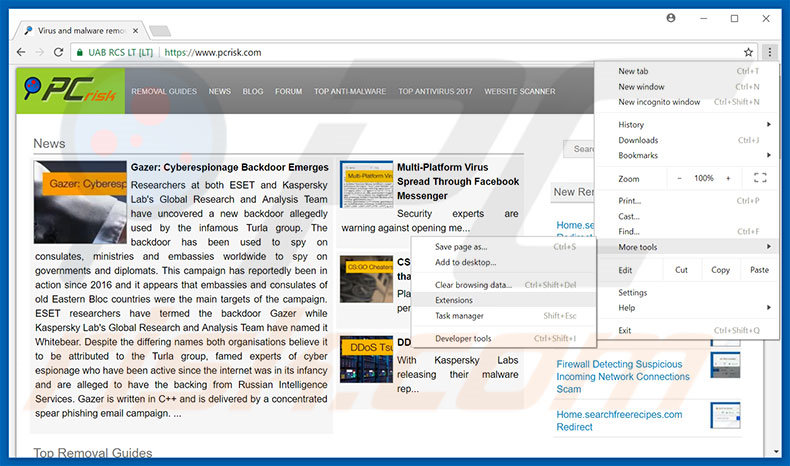Open Settings from the Chrome menu
Screen dimensions: 790x466
point(686,292)
